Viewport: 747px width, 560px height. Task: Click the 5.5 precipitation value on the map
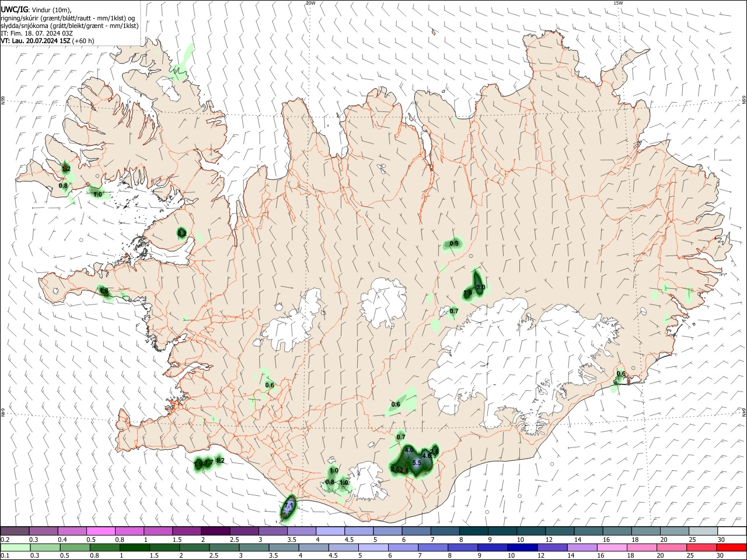pyautogui.click(x=417, y=463)
